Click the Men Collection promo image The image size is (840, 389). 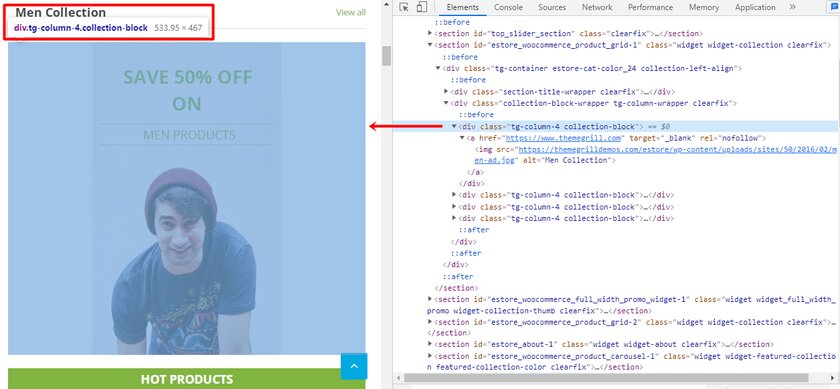point(187,198)
